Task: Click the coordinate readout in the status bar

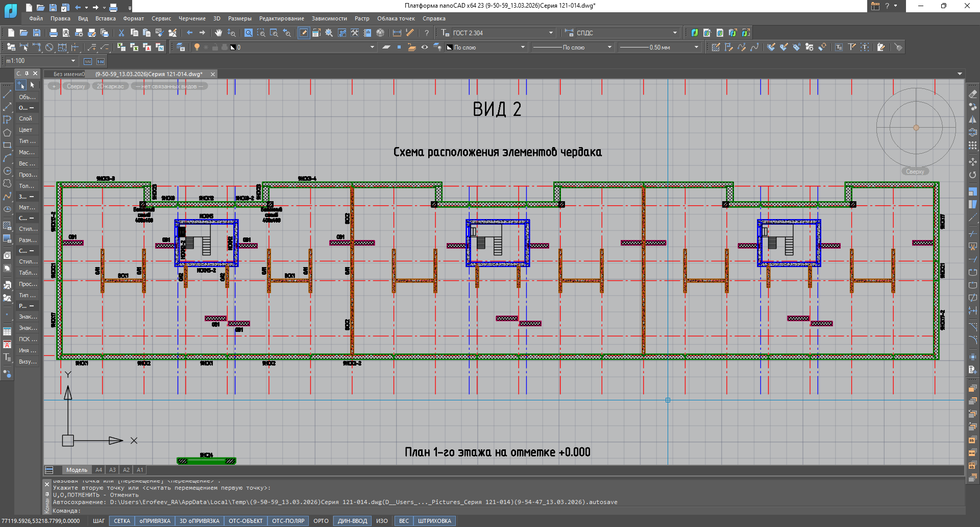Action: tap(41, 521)
